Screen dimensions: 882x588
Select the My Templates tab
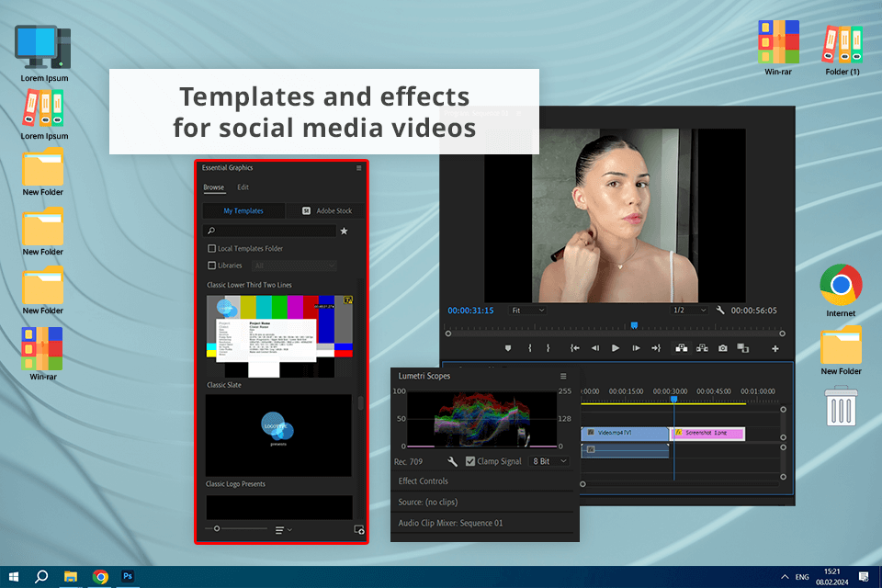pos(243,211)
